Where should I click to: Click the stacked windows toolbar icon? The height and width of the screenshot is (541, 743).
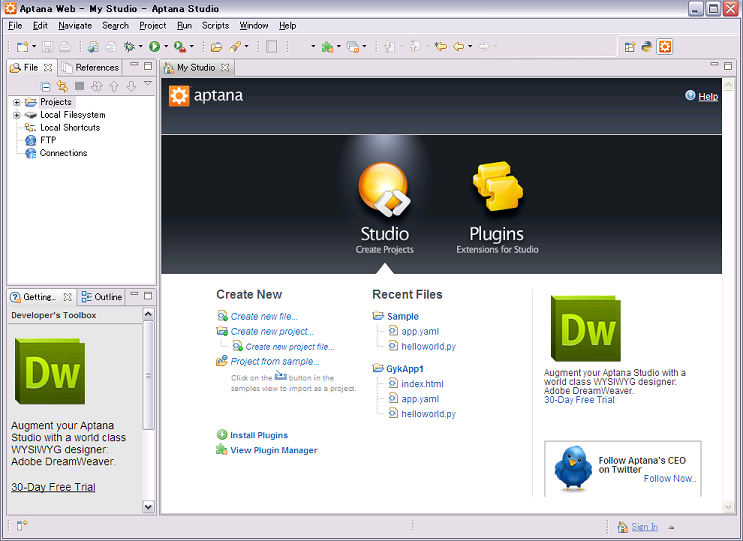(x=353, y=46)
